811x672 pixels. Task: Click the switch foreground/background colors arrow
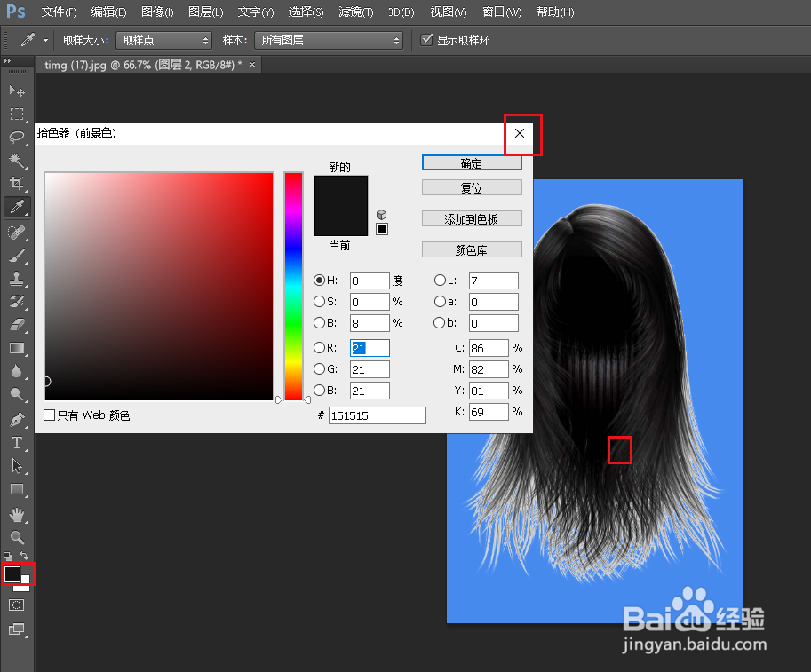click(24, 556)
